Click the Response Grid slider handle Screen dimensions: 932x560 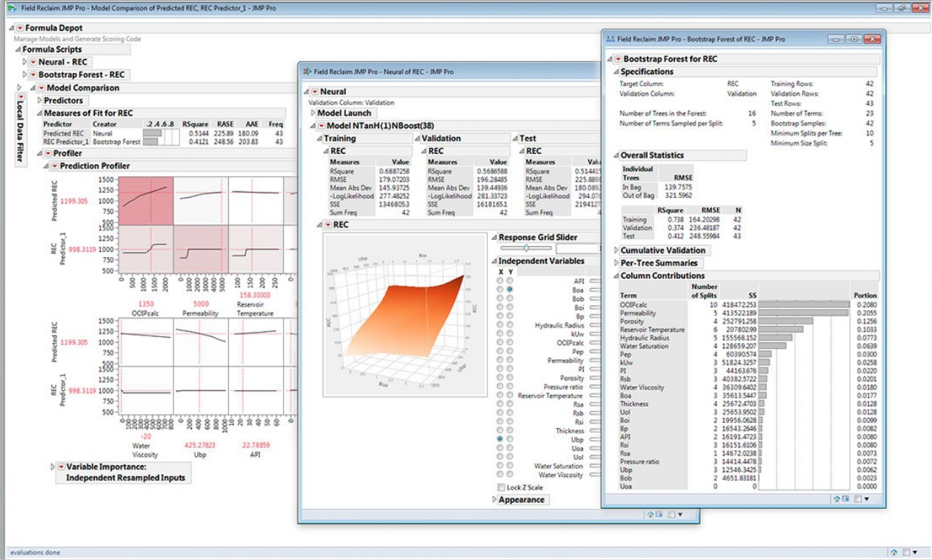point(525,249)
